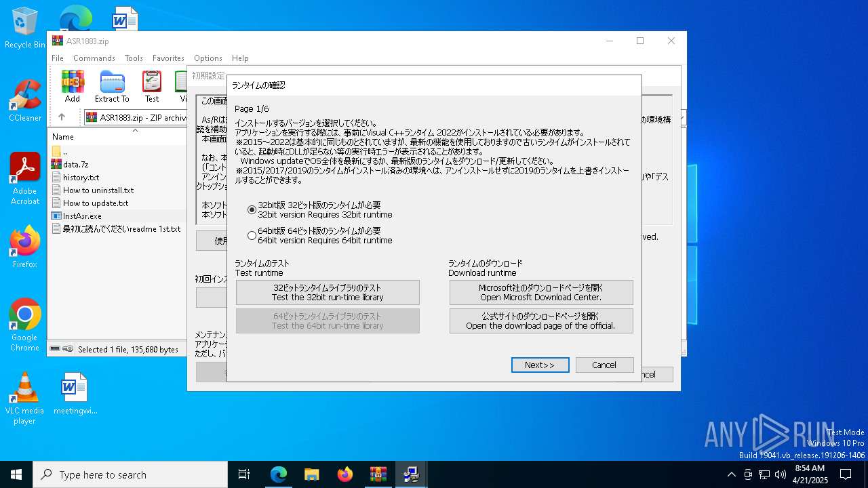This screenshot has height=488, width=868.
Task: Open the File menu in WinRAR
Action: pos(58,58)
